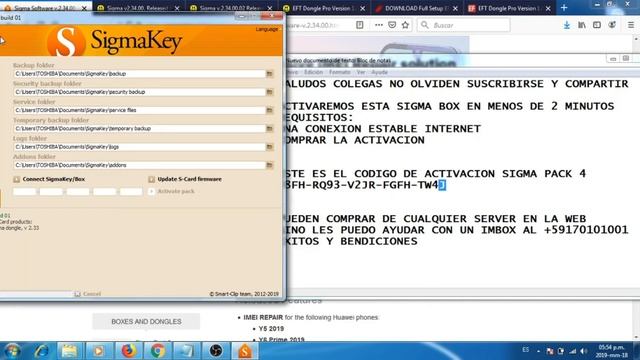This screenshot has width=640, height=360.
Task: Open Edición menu in Notepad
Action: (313, 72)
